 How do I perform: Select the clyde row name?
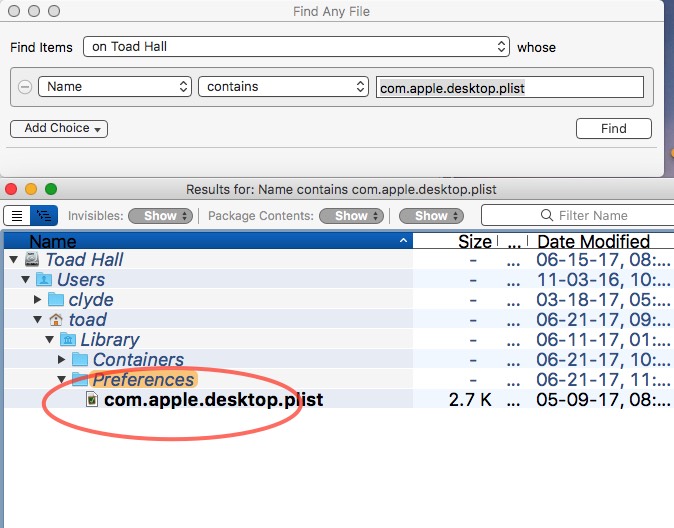[91, 300]
